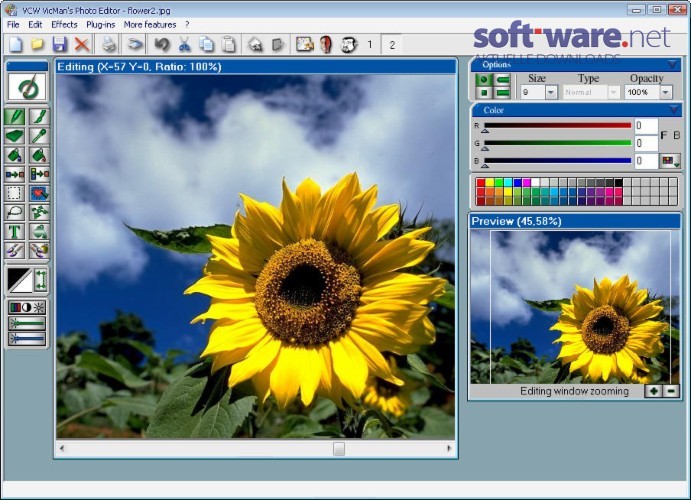Zoom out editing window with minus button
The width and height of the screenshot is (691, 500).
671,391
